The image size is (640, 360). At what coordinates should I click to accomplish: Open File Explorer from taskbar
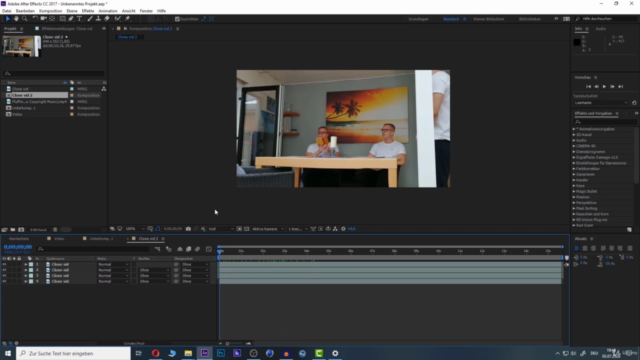click(x=188, y=353)
